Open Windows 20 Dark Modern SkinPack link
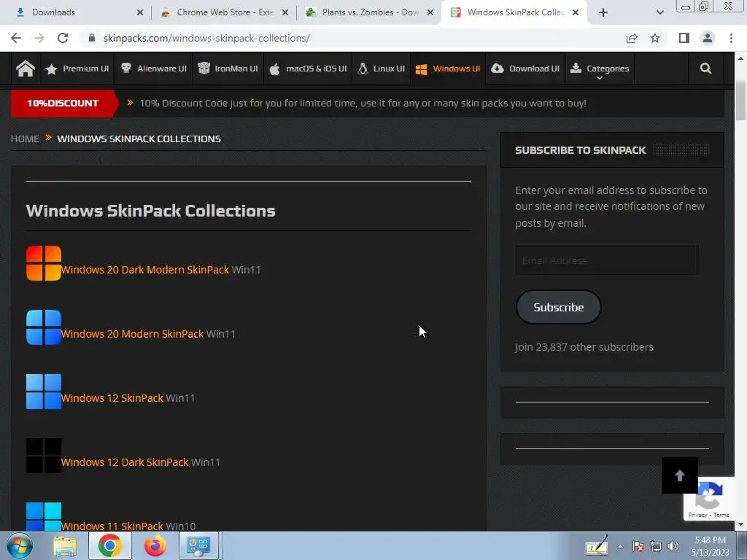 [x=145, y=270]
